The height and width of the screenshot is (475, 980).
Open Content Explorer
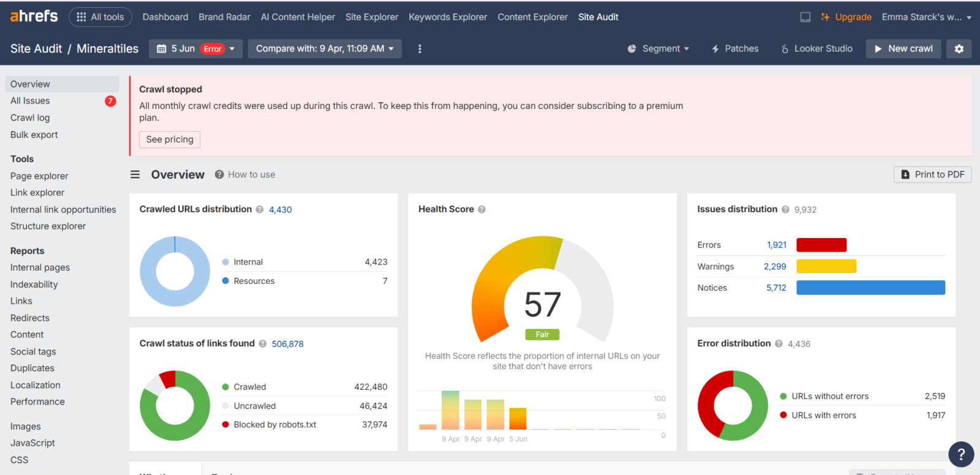point(532,17)
